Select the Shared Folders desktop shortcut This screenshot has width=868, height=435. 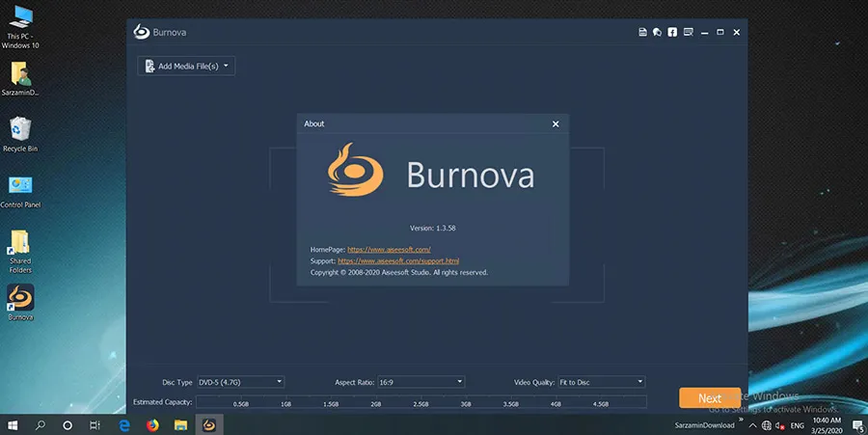[20, 252]
